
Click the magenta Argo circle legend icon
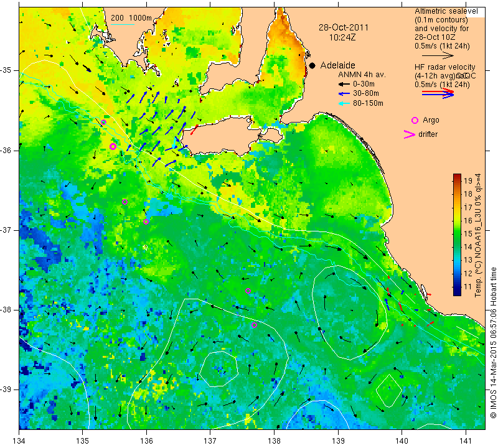415,120
